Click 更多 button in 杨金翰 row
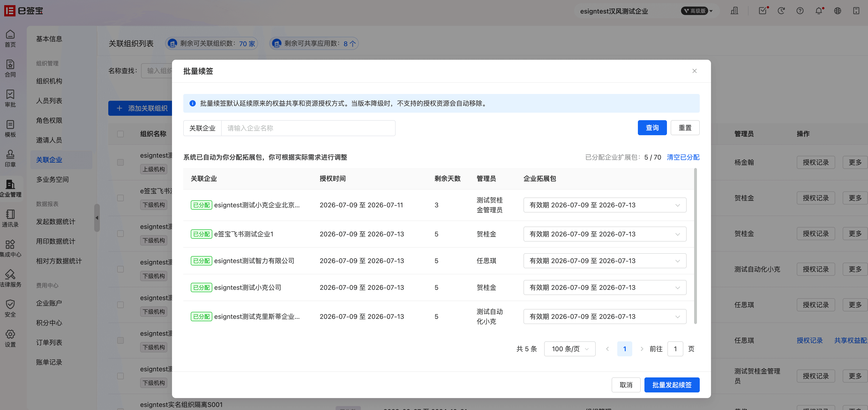The image size is (868, 410). click(855, 162)
